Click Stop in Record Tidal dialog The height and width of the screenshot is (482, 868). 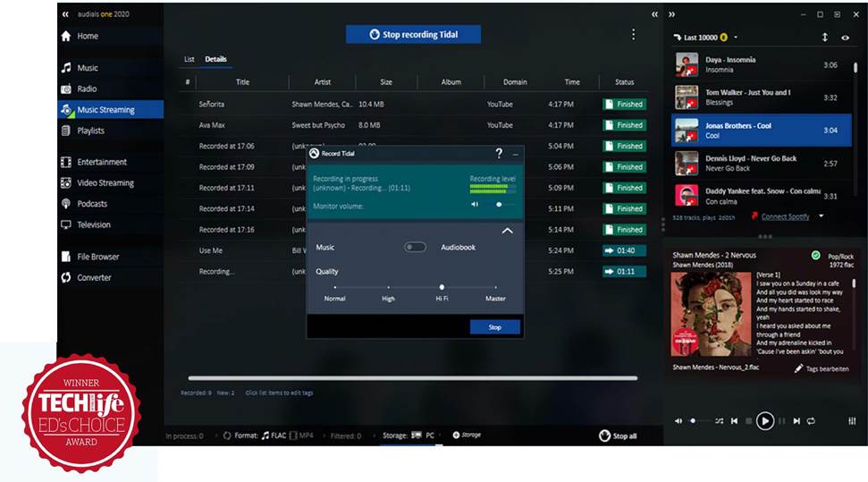click(x=495, y=327)
